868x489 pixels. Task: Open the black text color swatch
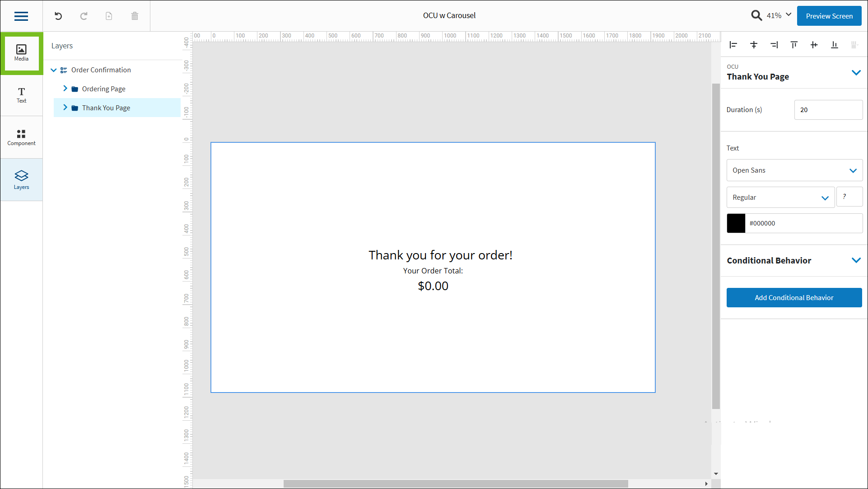(x=736, y=223)
